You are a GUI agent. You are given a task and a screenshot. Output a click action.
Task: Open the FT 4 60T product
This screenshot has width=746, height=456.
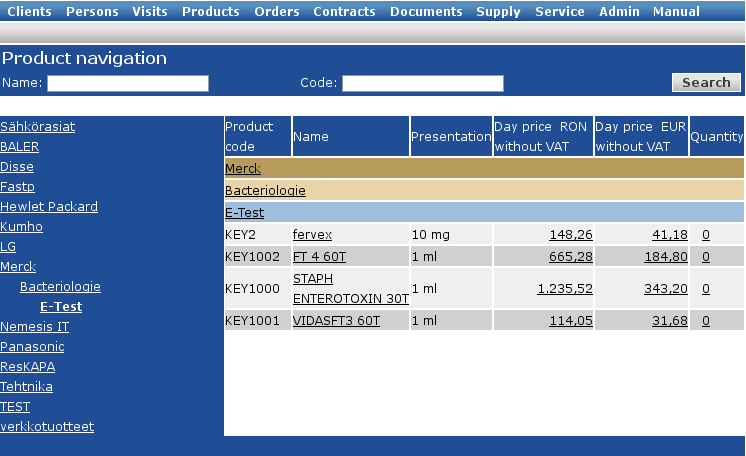(320, 257)
